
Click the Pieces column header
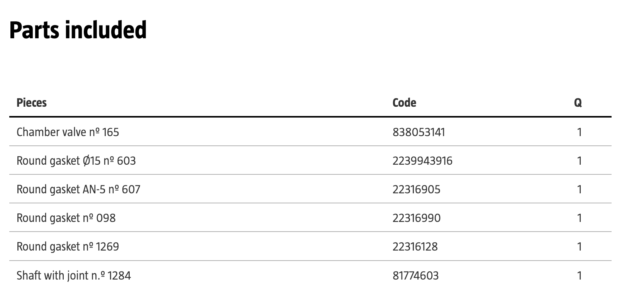[32, 103]
